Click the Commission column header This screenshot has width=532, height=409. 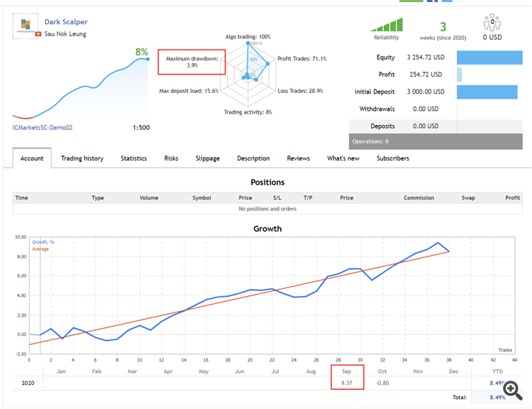click(x=419, y=197)
